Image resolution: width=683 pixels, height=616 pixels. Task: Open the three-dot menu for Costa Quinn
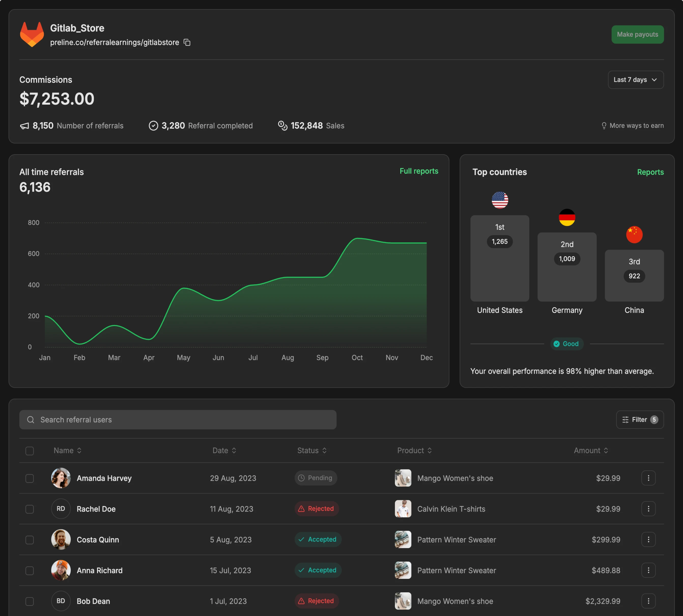648,539
